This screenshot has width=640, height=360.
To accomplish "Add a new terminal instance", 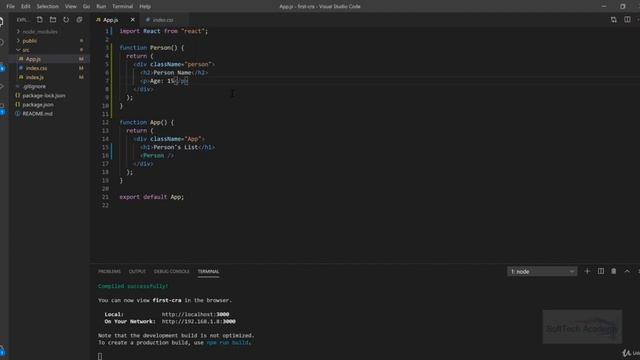I will pos(587,271).
